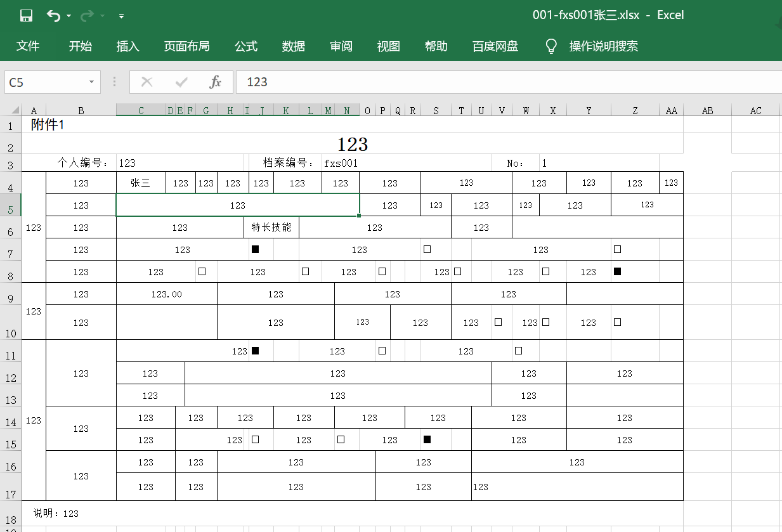Click the lightbulb Tell Me icon
The width and height of the screenshot is (782, 532).
[x=551, y=46]
